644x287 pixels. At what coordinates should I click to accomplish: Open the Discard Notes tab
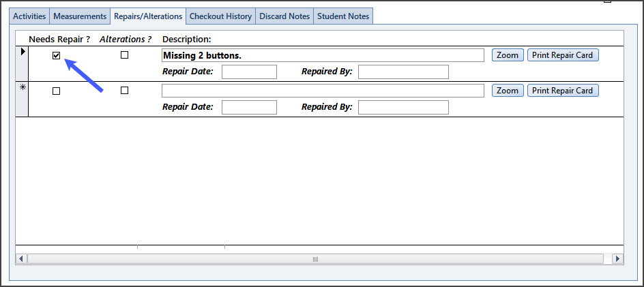[x=284, y=16]
